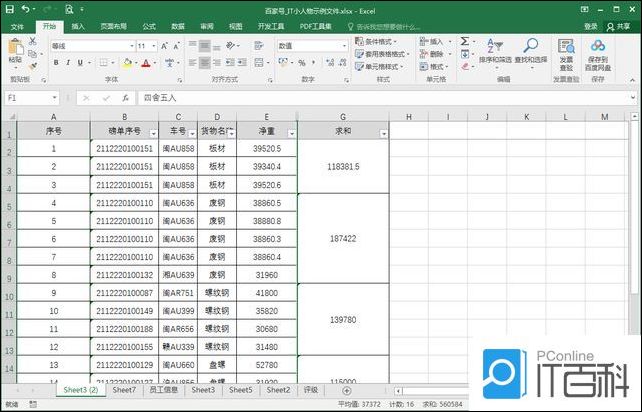The width and height of the screenshot is (642, 412).
Task: Click the Decrease Font Size icon
Action: click(x=176, y=46)
